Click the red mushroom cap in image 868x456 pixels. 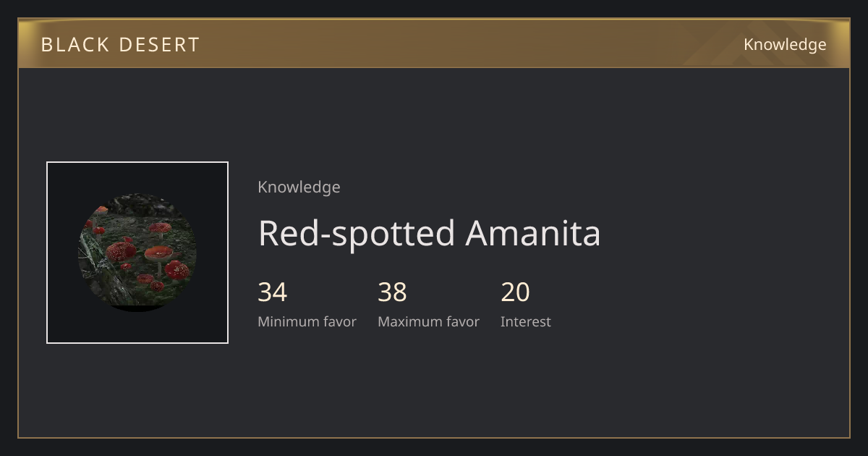[x=158, y=253]
